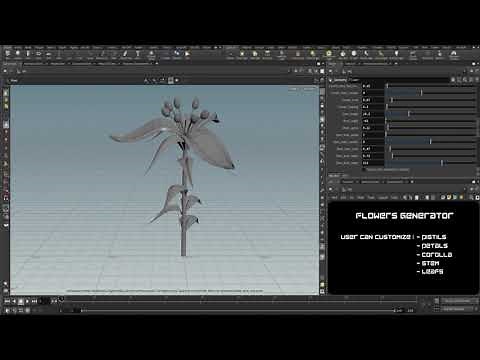
Task: Open the Add menu in network editor
Action: click(x=335, y=198)
